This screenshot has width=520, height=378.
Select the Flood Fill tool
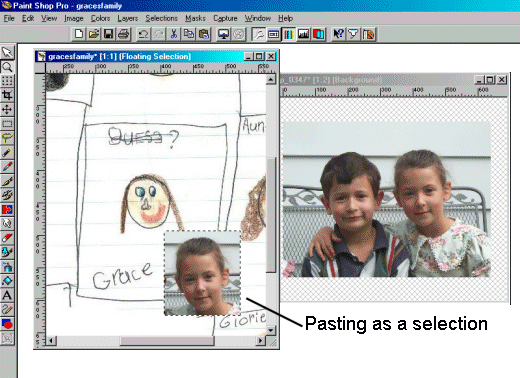(x=7, y=281)
